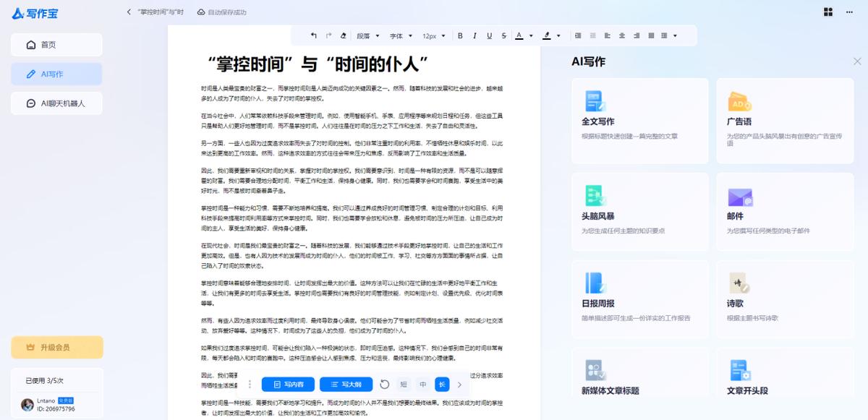
Task: Select 诗歌 card
Action: tap(785, 298)
